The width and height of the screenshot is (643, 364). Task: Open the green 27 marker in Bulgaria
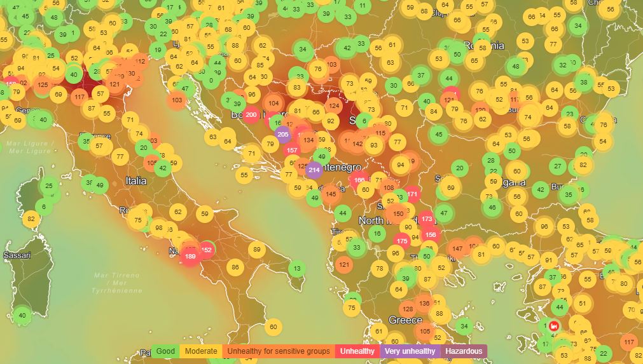(558, 166)
